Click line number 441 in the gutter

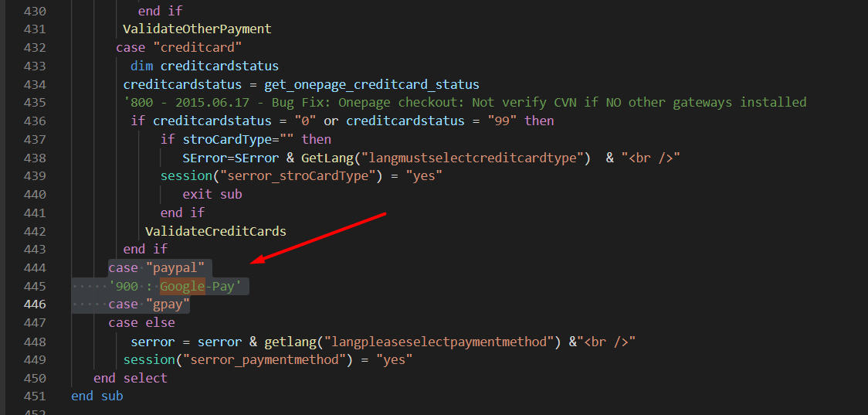point(34,213)
